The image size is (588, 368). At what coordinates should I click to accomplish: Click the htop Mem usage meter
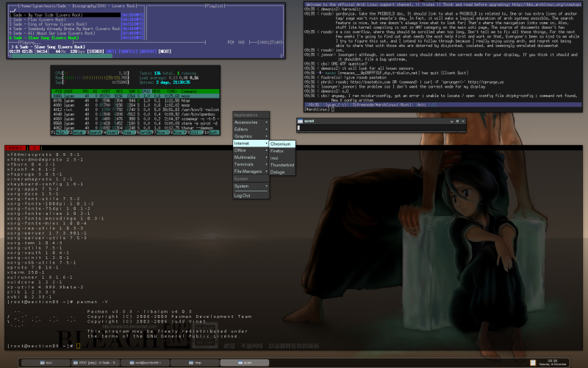[92, 78]
